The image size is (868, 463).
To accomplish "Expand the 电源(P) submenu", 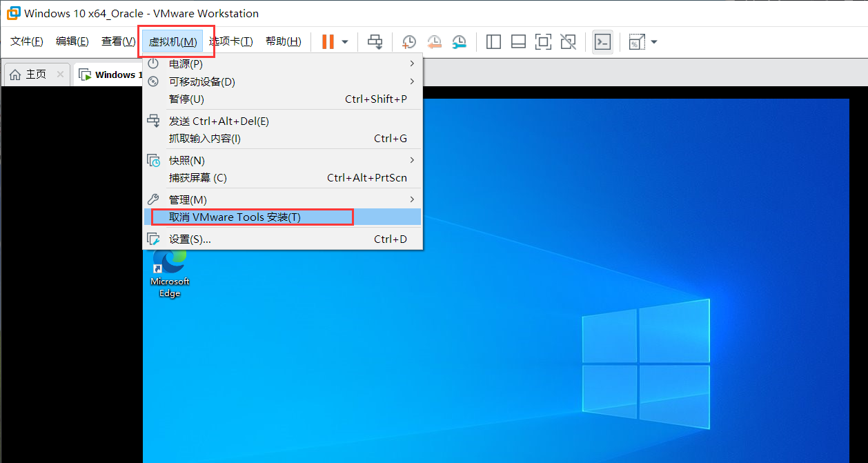I will pyautogui.click(x=283, y=63).
